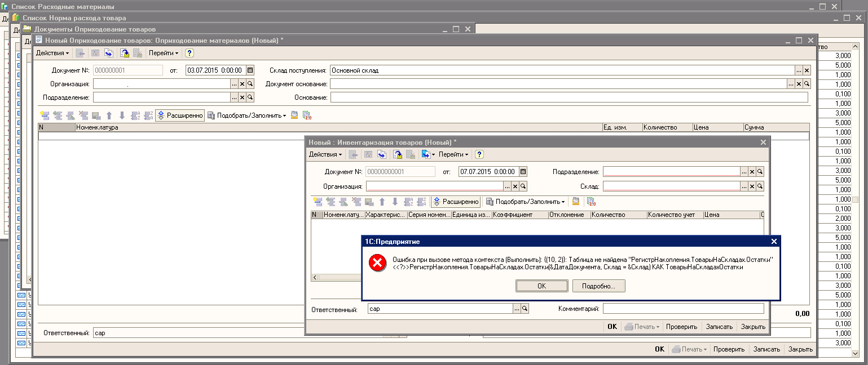Open Действия menu in inventory window
The height and width of the screenshot is (365, 868).
point(325,154)
